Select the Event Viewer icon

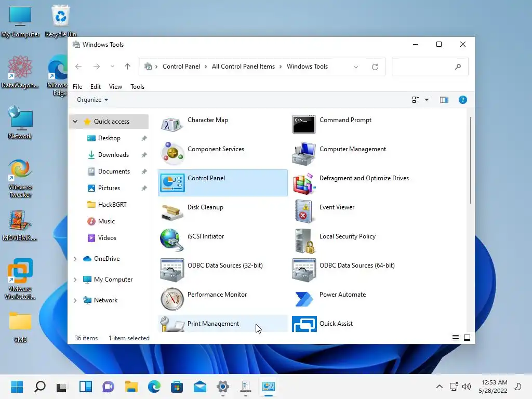303,212
